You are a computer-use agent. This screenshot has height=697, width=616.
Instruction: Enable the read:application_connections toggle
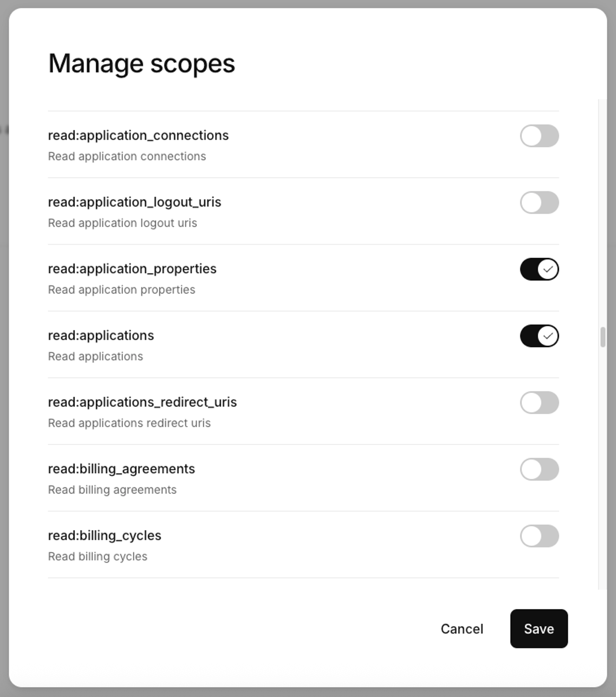(539, 136)
